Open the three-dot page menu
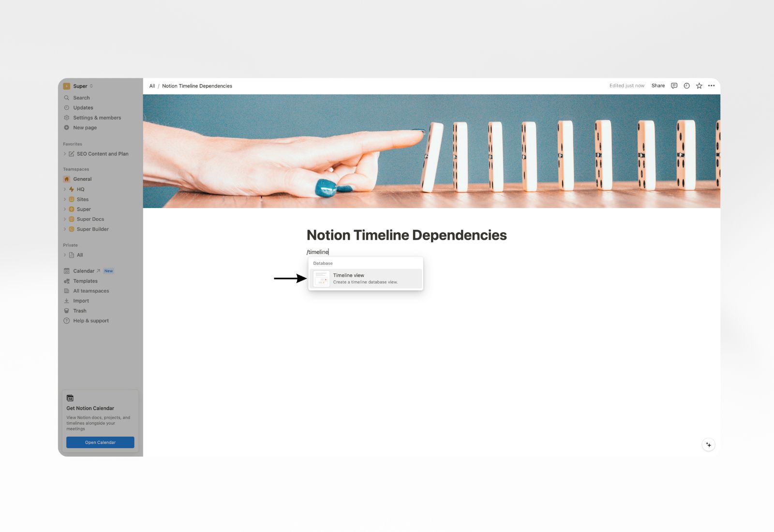Screen dimensions: 774x532 click(711, 86)
